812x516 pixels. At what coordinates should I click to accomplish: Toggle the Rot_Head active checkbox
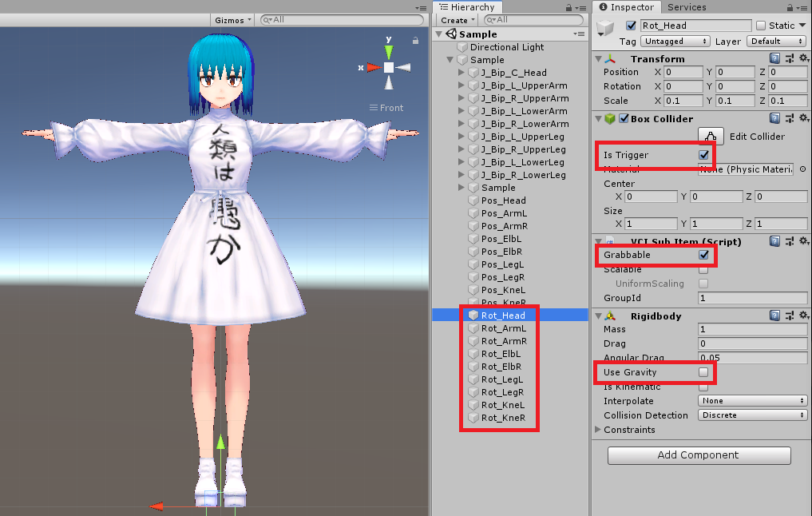[631, 26]
